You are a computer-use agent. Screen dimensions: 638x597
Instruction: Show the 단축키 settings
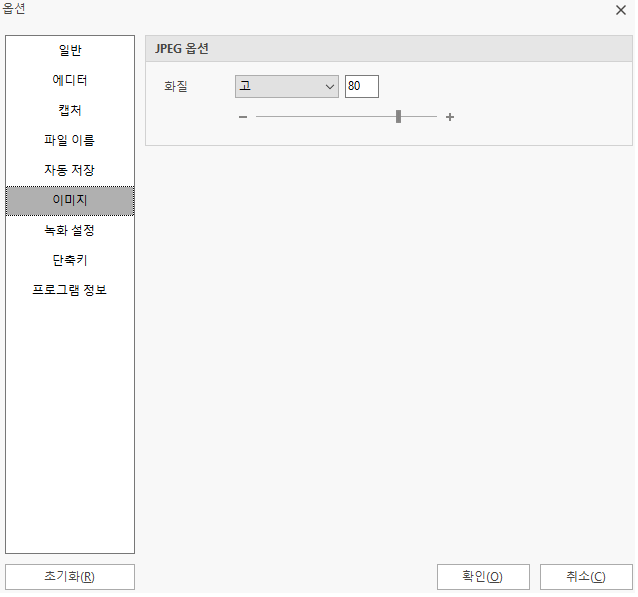coord(70,260)
